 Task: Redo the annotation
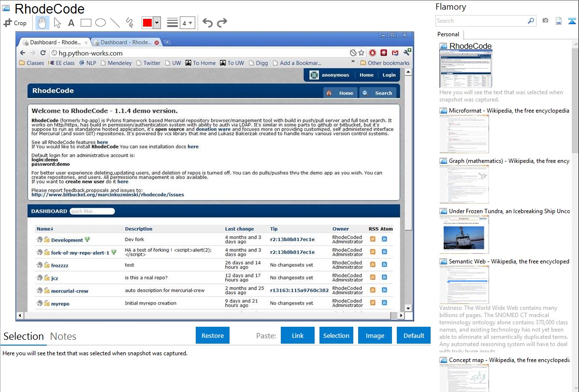coord(222,23)
